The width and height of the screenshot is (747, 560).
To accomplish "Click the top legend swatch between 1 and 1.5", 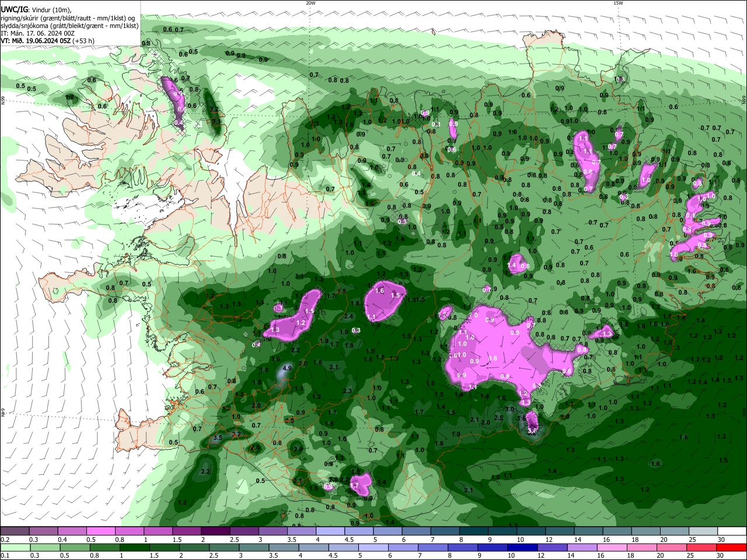I will [158, 531].
